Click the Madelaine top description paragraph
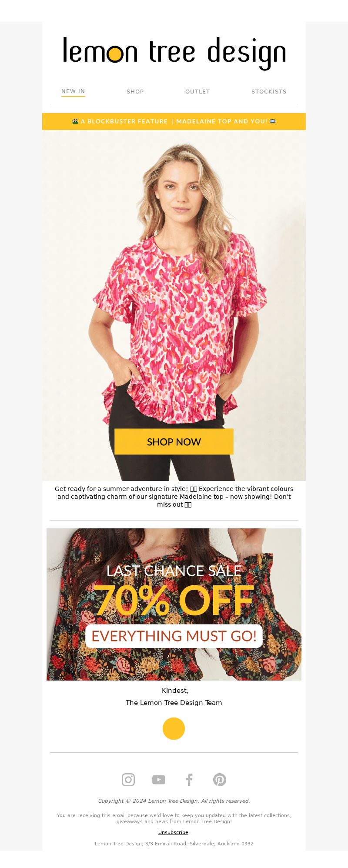Viewport: 348px width, 868px height. click(174, 497)
